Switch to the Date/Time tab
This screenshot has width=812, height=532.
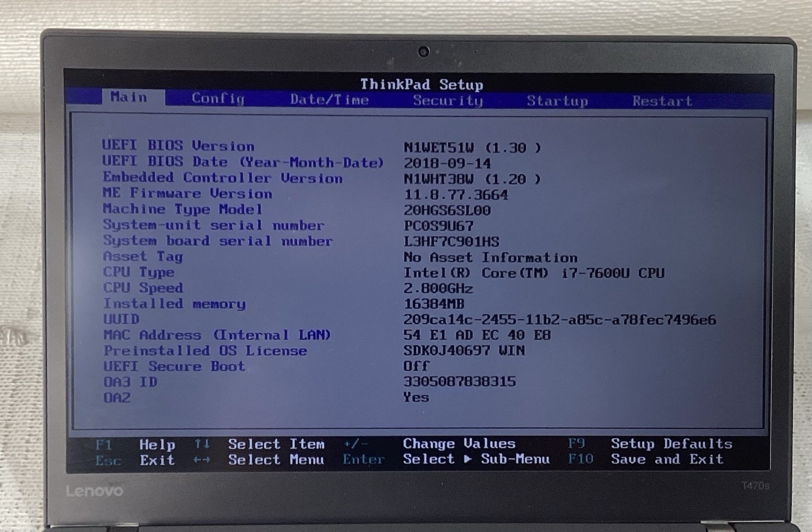coord(329,99)
